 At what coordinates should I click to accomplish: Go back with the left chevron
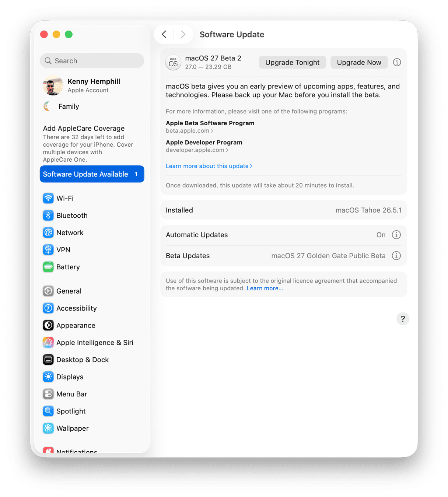coord(164,34)
